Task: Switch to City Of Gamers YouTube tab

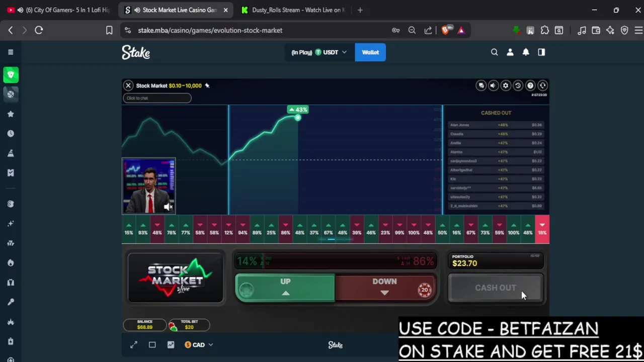Action: [x=59, y=10]
